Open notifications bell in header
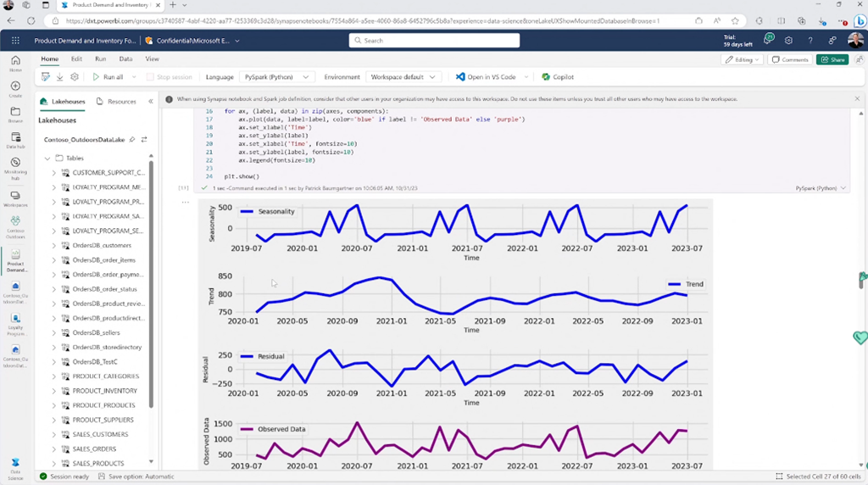 point(768,40)
